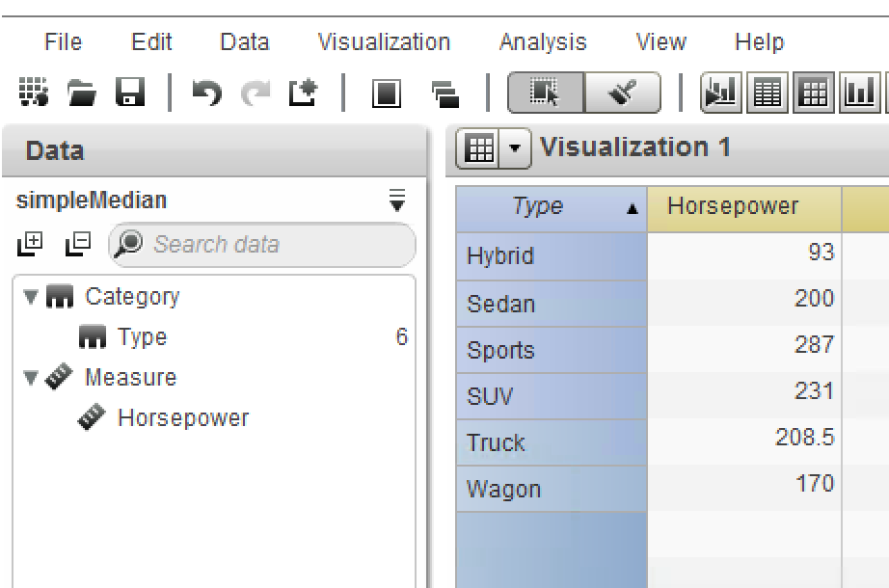Screen dimensions: 889x588
Task: Open the Visualization menu
Action: (x=384, y=42)
